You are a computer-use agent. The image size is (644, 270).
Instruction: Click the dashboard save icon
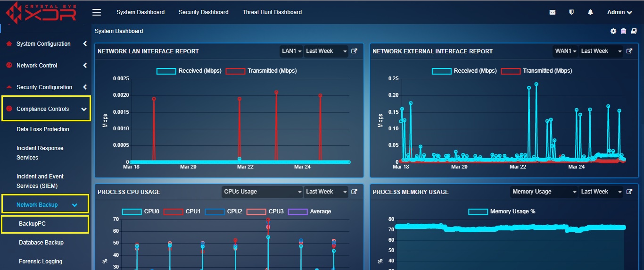pyautogui.click(x=634, y=31)
